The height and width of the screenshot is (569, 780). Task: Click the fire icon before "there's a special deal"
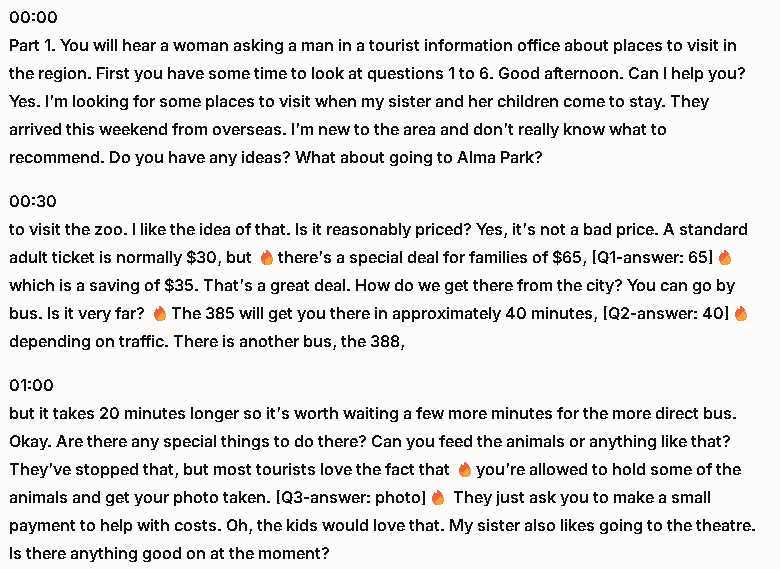click(267, 258)
